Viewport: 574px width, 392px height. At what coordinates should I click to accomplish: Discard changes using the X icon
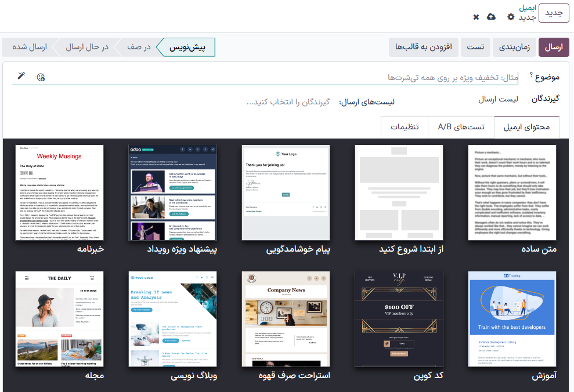(476, 17)
